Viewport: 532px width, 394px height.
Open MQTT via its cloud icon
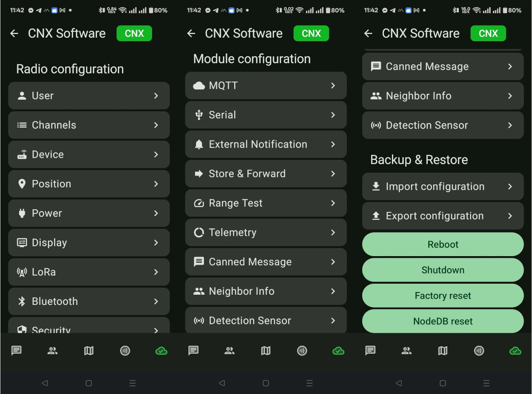coord(199,86)
